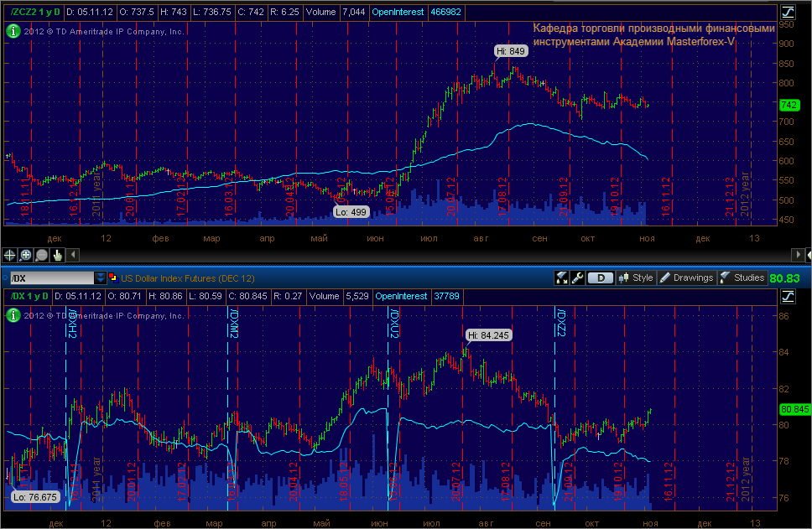Click the Hi: 84.245 price bubble
812x529 pixels.
[x=488, y=335]
